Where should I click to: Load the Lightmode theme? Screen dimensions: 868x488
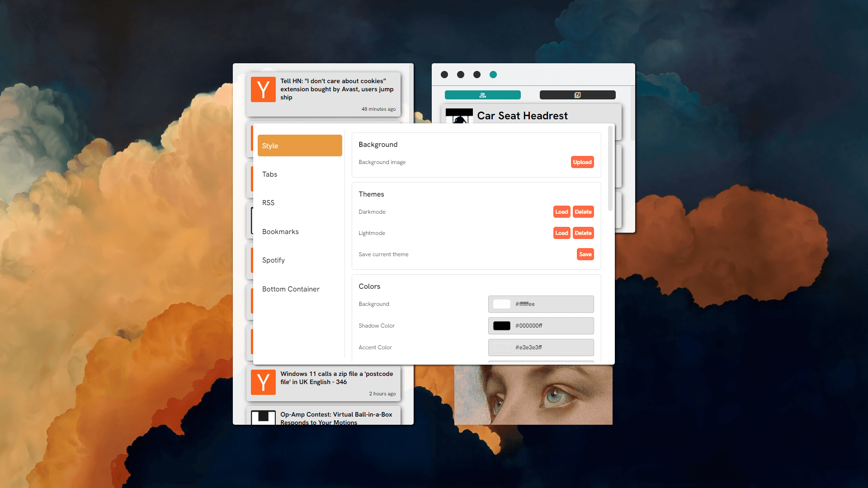[x=561, y=233]
